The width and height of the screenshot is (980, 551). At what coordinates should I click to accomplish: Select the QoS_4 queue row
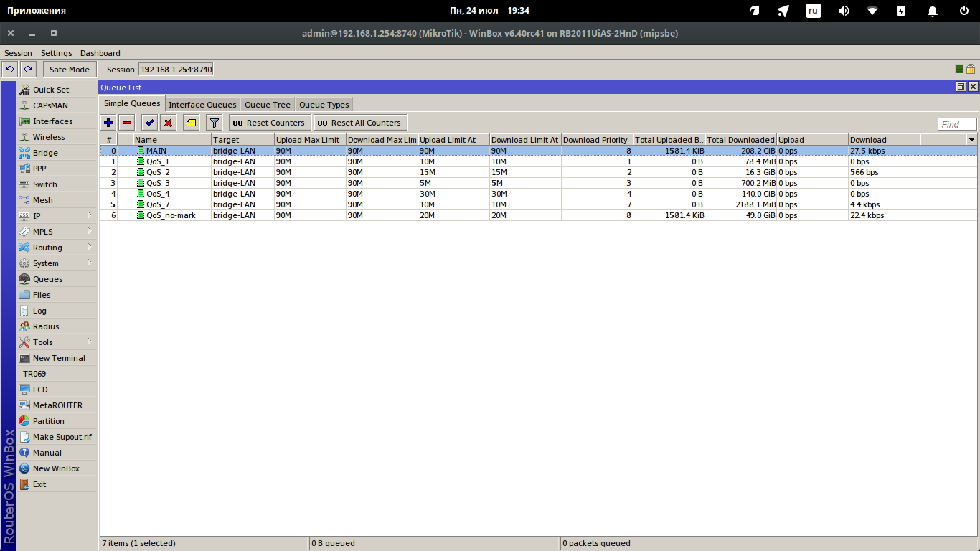coord(538,194)
